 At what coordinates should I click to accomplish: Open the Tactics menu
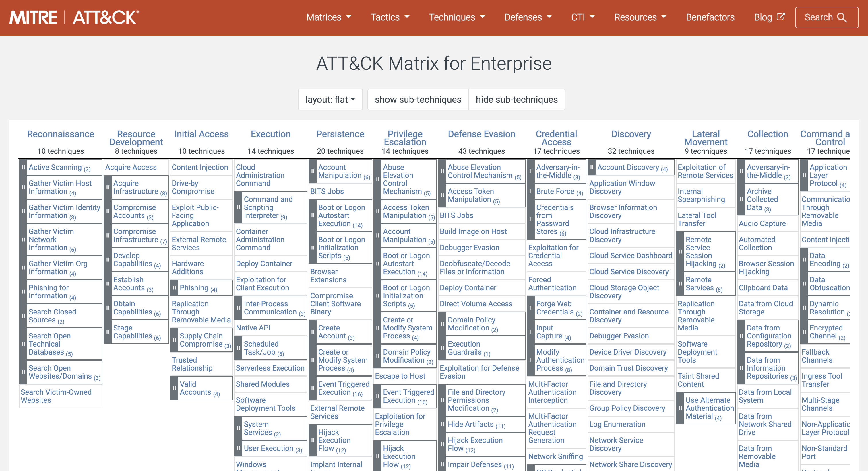(390, 17)
